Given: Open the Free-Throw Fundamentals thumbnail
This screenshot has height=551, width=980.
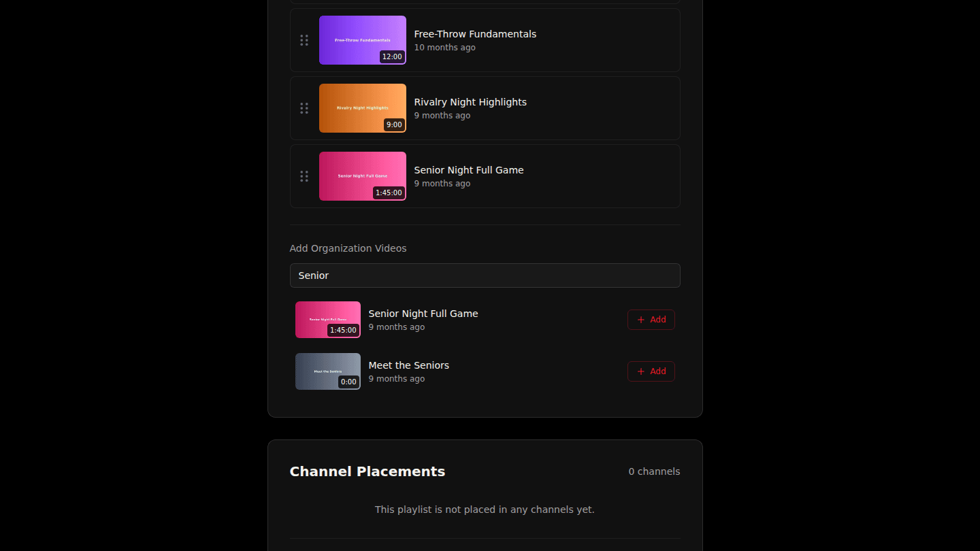Looking at the screenshot, I should pyautogui.click(x=363, y=40).
